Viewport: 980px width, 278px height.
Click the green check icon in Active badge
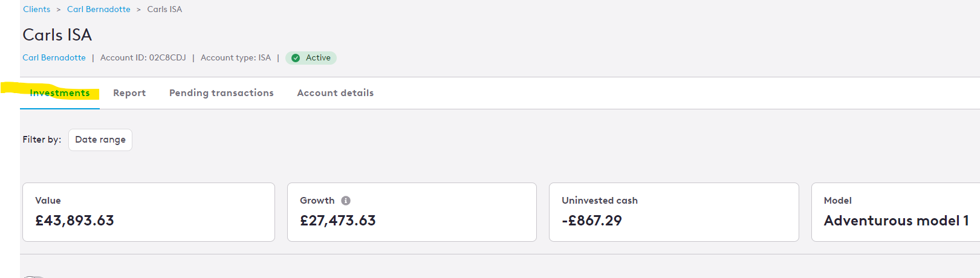[x=296, y=58]
